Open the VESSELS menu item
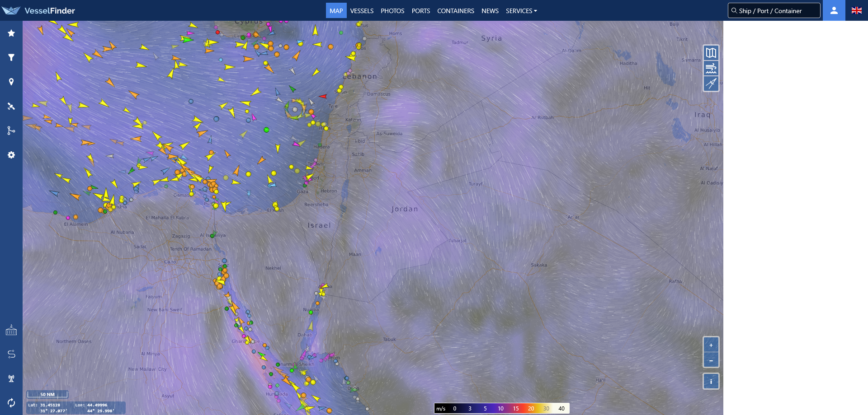The width and height of the screenshot is (868, 415). 362,11
